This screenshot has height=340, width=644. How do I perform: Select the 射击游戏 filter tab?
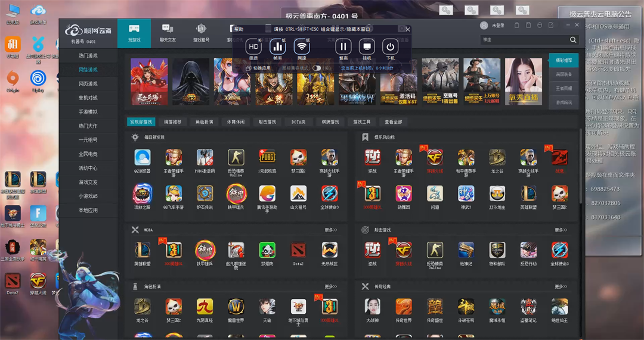point(267,122)
